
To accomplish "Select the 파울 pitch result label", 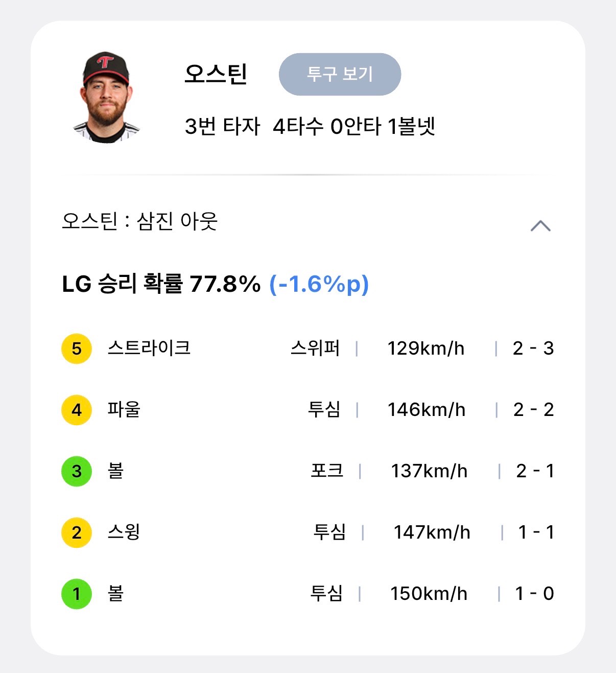I will (x=124, y=409).
